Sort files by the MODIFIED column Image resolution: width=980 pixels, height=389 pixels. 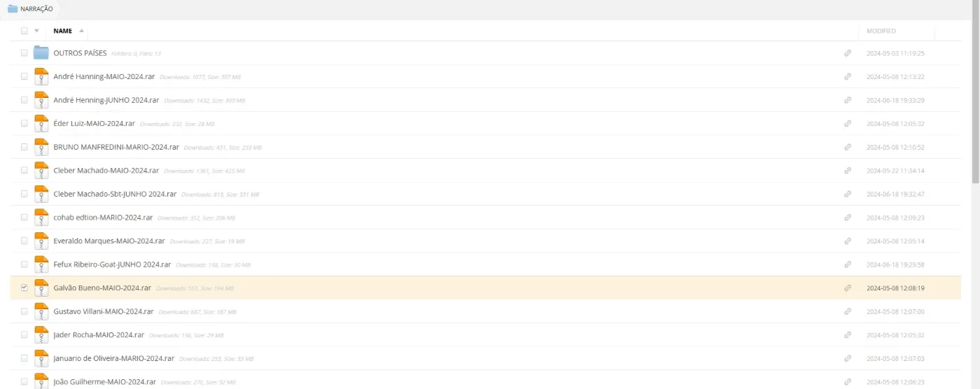coord(881,31)
